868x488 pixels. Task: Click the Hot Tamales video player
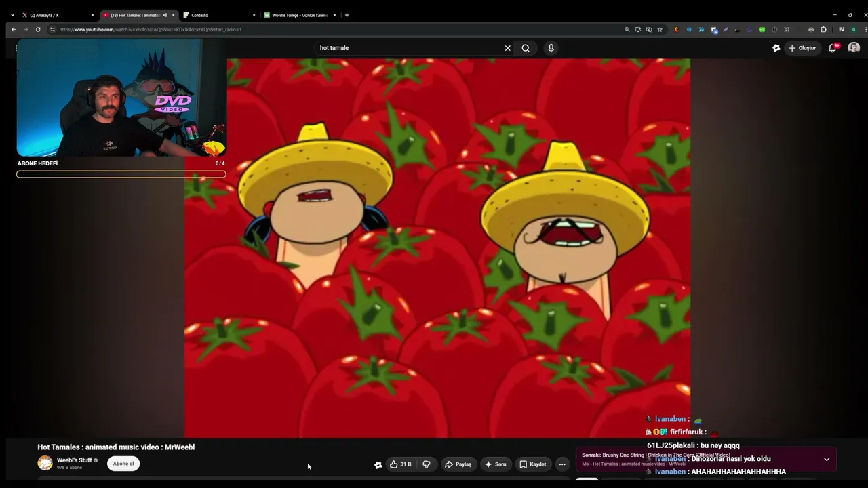pos(437,248)
